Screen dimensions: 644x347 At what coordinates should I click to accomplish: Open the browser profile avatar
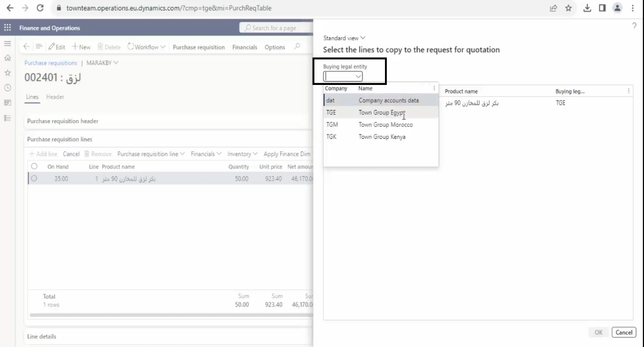click(617, 8)
